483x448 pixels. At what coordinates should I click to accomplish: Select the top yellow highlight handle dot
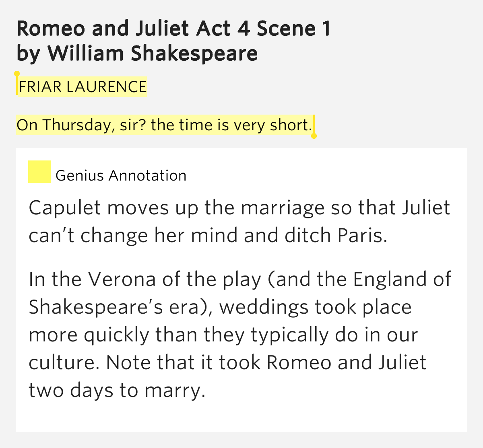17,74
